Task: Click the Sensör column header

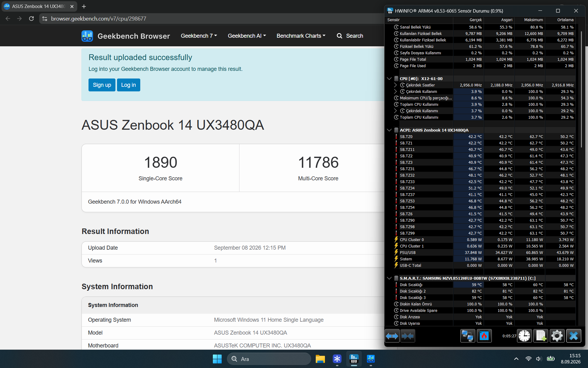Action: [x=419, y=20]
